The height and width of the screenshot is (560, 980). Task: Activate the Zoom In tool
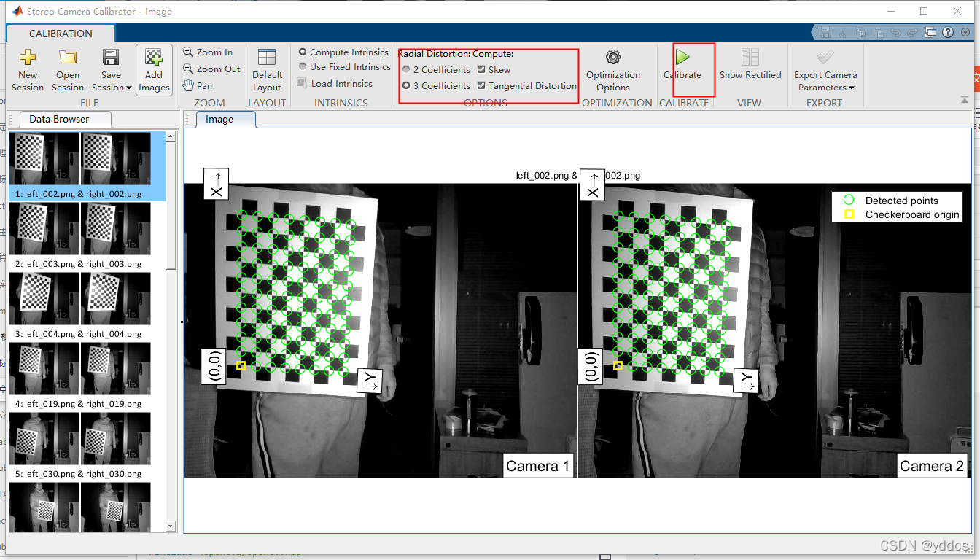tap(208, 52)
